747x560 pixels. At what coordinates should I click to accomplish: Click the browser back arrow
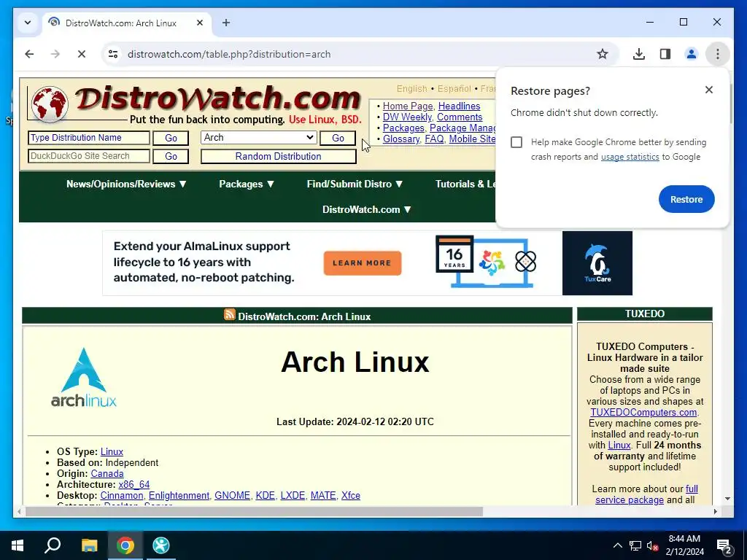click(29, 54)
